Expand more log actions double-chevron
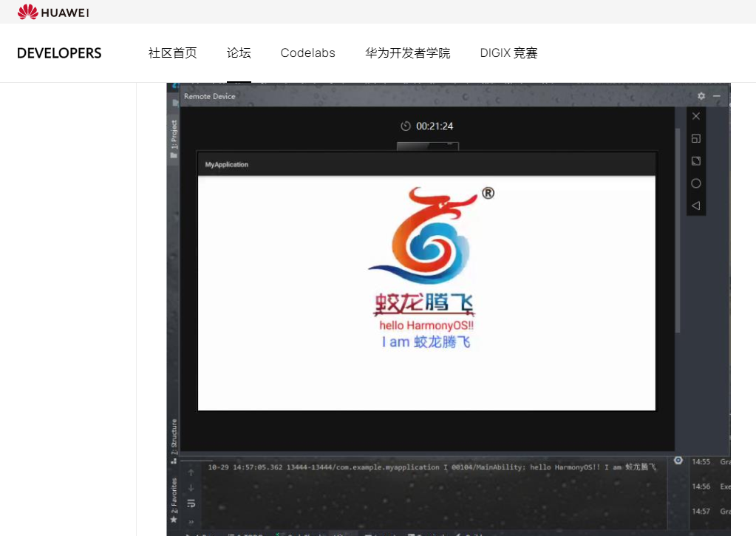756x536 pixels. tap(191, 520)
